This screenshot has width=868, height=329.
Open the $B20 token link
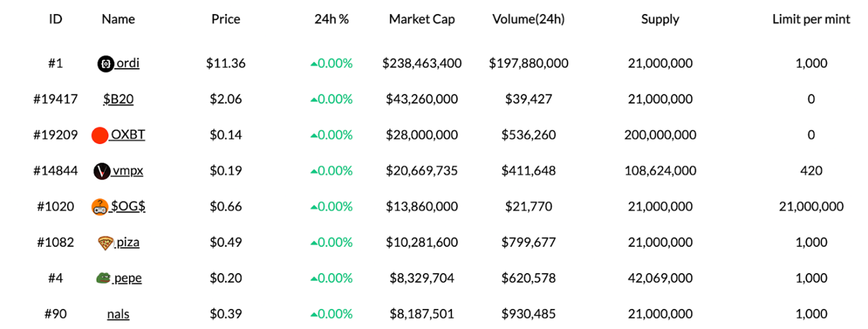pos(118,99)
